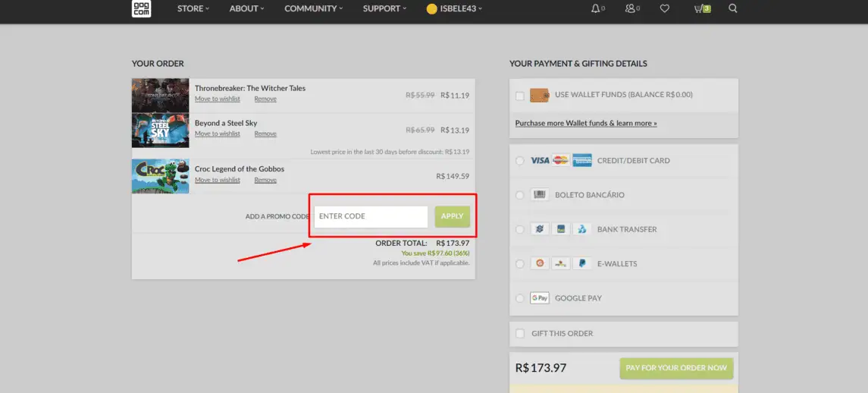
Task: Click the third bank transfer logo
Action: pyautogui.click(x=581, y=229)
